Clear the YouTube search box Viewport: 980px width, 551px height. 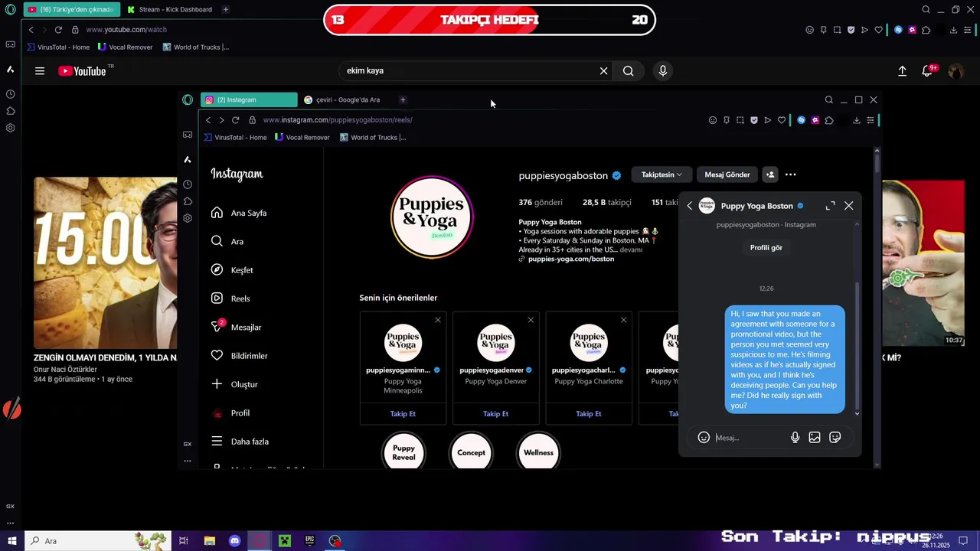point(603,71)
